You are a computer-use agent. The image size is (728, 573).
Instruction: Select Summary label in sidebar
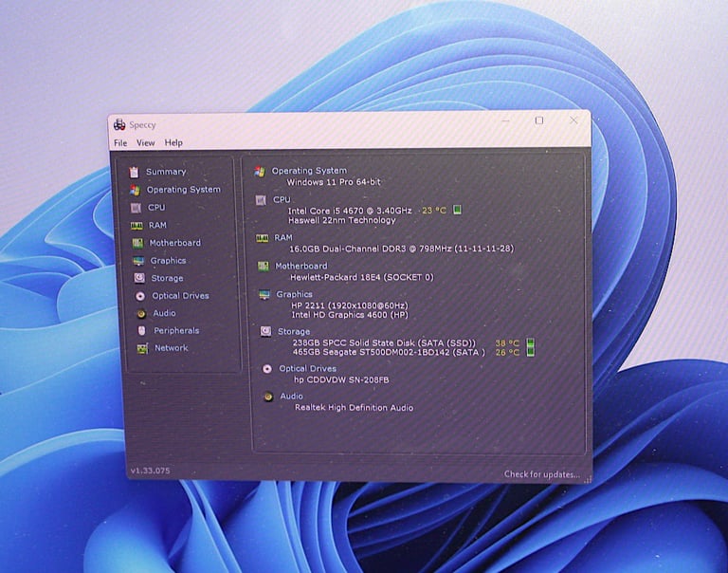point(166,172)
